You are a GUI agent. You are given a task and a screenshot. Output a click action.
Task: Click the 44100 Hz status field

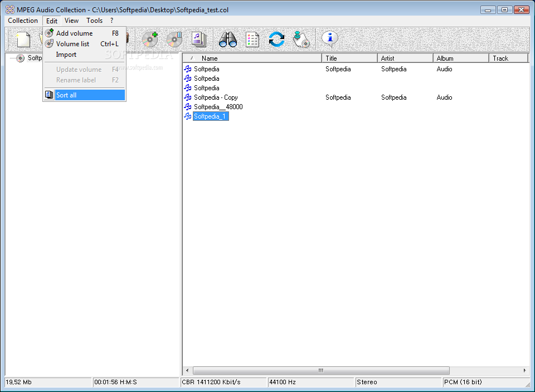311,382
